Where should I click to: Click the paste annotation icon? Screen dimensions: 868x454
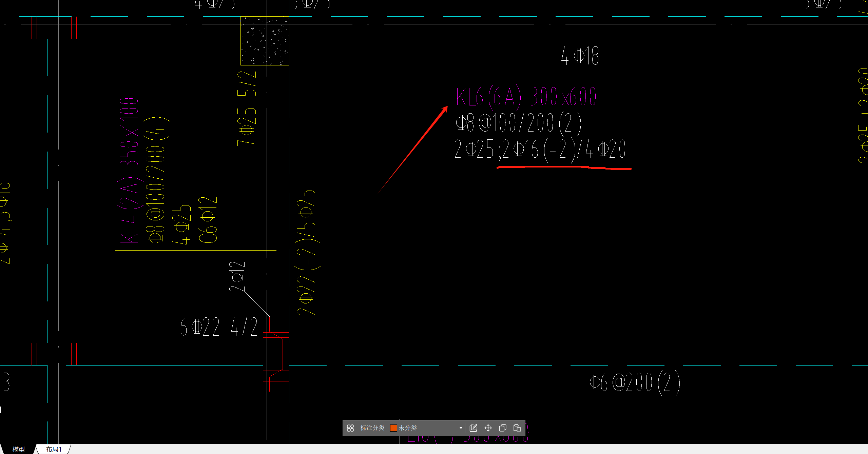(x=517, y=428)
